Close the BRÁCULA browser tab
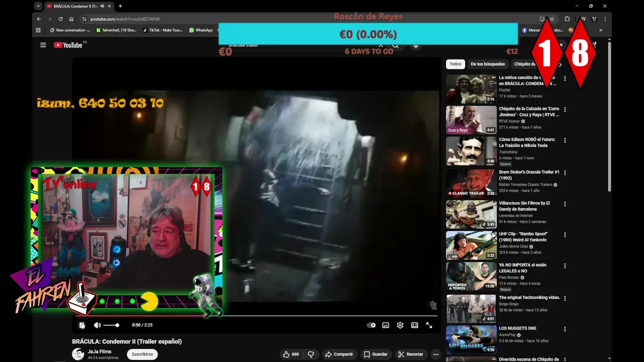 (x=109, y=6)
